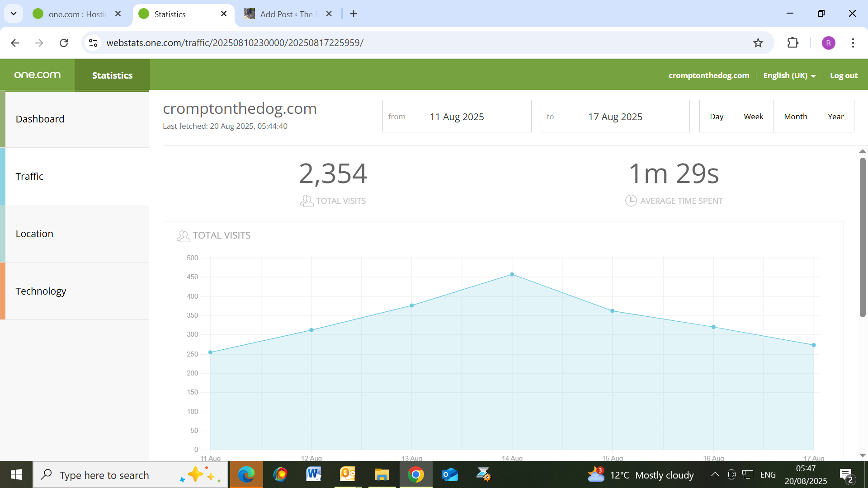The image size is (868, 488).
Task: Open site information icon in address bar
Action: coord(93,43)
